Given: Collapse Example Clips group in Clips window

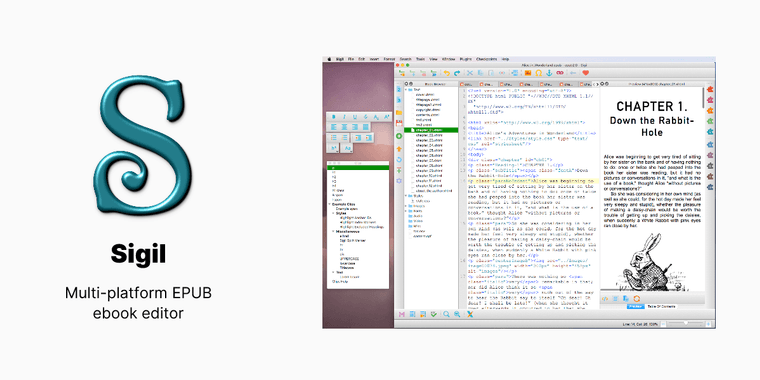Looking at the screenshot, I should 330,204.
